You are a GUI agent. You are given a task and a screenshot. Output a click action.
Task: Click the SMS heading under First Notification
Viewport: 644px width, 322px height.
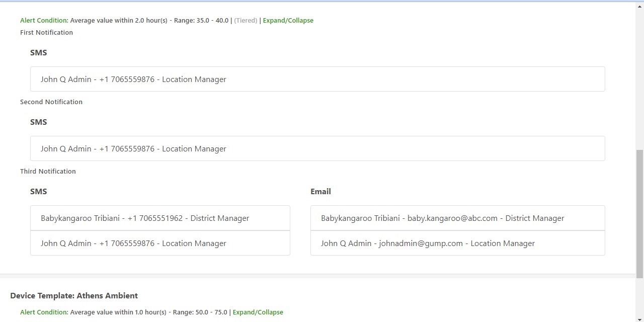click(x=39, y=53)
